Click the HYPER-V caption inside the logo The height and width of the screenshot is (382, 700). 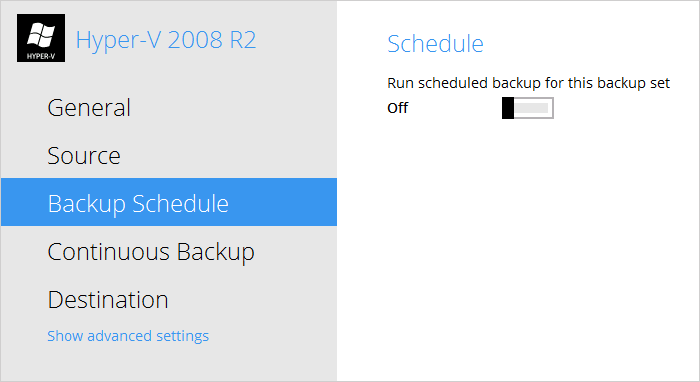tap(41, 56)
